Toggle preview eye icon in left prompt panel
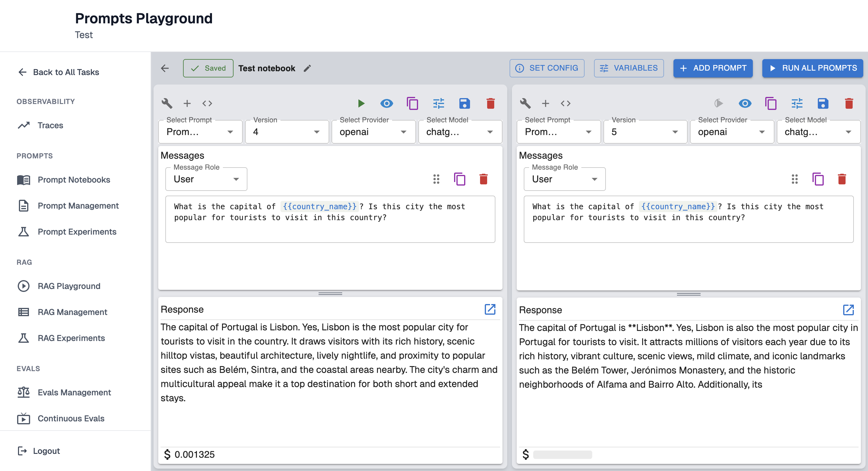This screenshot has height=471, width=868. click(x=386, y=103)
